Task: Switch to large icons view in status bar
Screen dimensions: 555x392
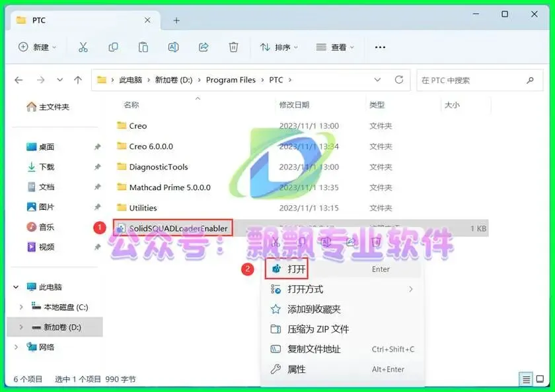Action: coord(540,379)
